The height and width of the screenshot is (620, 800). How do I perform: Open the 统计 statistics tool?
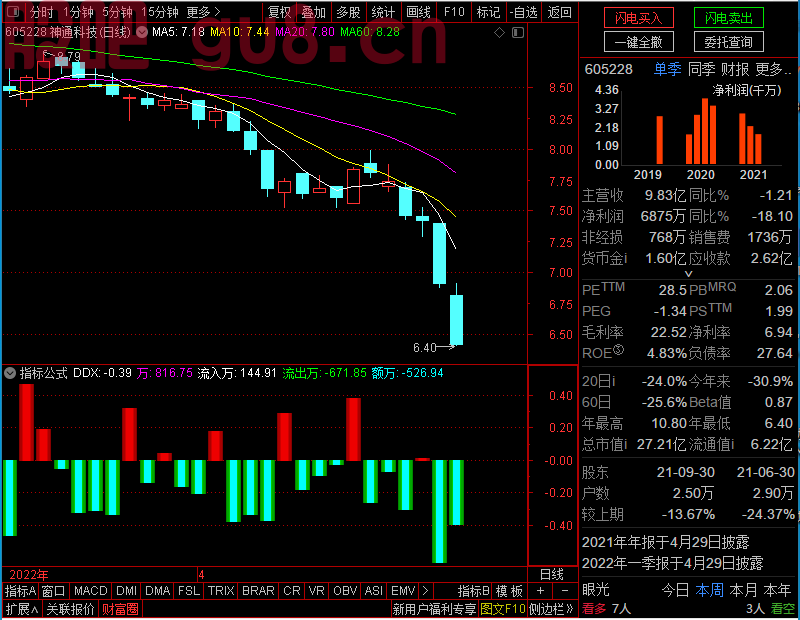[383, 12]
